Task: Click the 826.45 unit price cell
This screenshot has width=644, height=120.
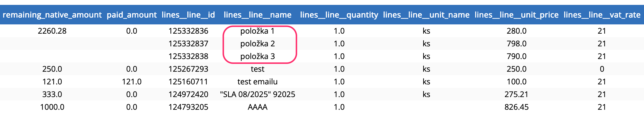Action: (x=517, y=107)
